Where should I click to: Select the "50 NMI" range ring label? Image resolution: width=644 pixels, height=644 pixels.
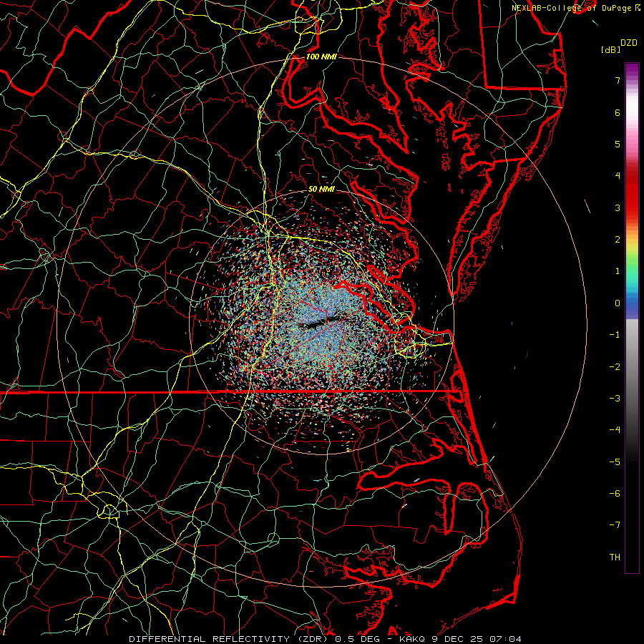(321, 189)
